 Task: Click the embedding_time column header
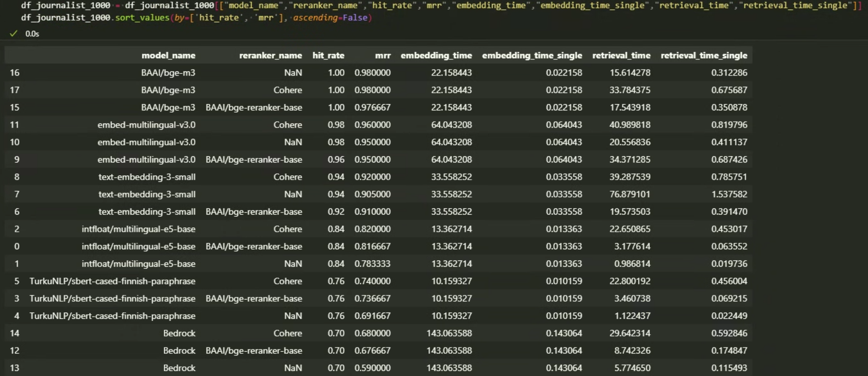point(436,55)
